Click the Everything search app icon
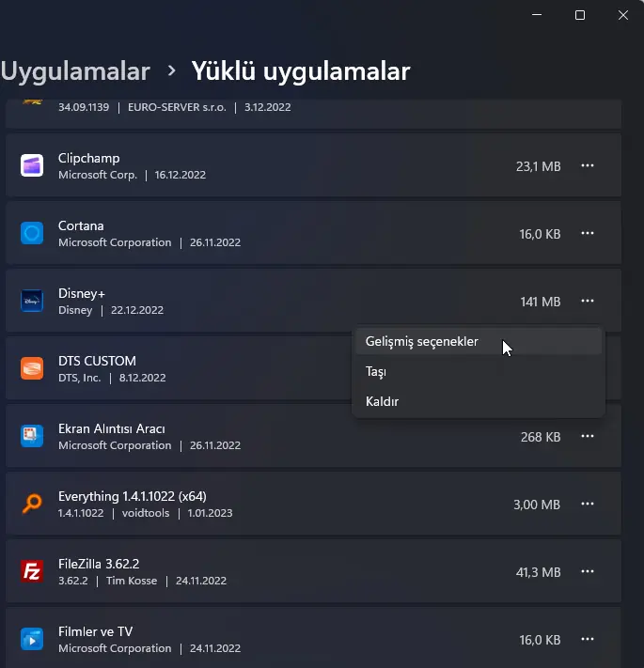 [x=32, y=504]
